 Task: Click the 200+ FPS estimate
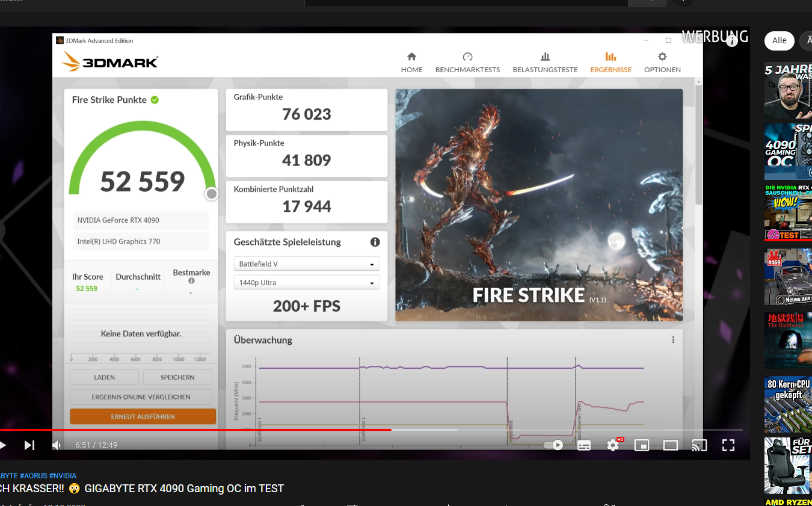pos(307,306)
